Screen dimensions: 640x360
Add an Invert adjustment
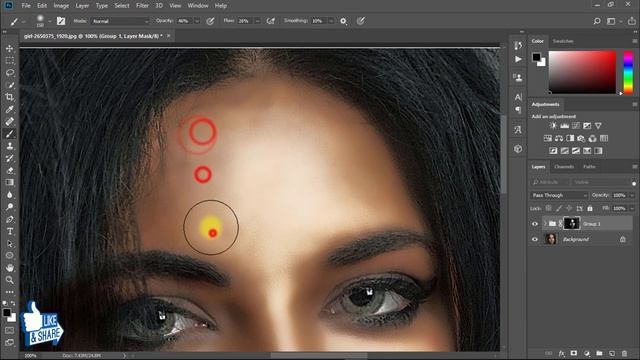click(553, 151)
